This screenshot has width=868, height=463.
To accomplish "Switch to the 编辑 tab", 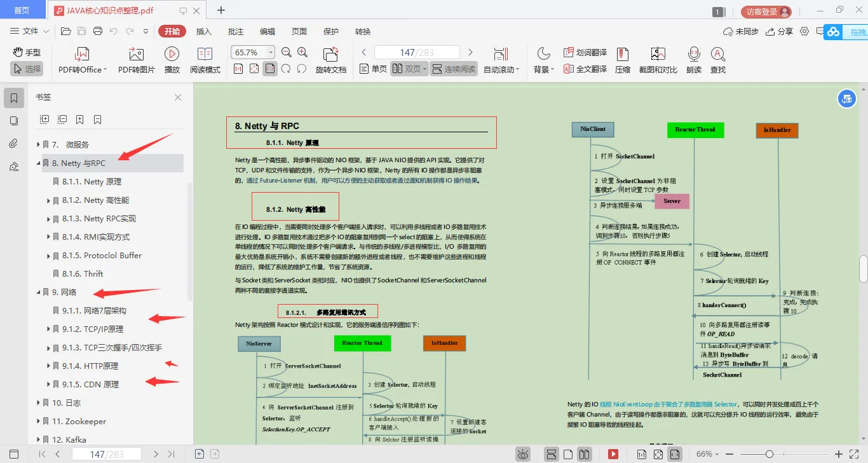I will pos(268,31).
